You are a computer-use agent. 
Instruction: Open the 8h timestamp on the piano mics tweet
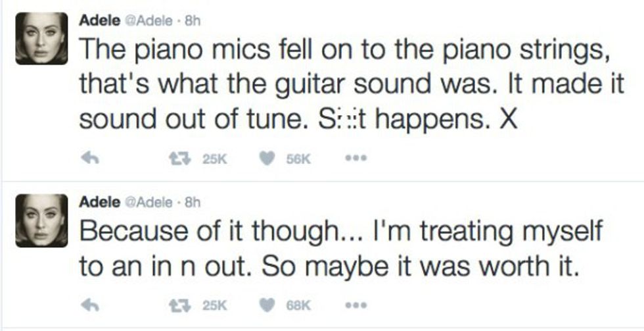(192, 20)
